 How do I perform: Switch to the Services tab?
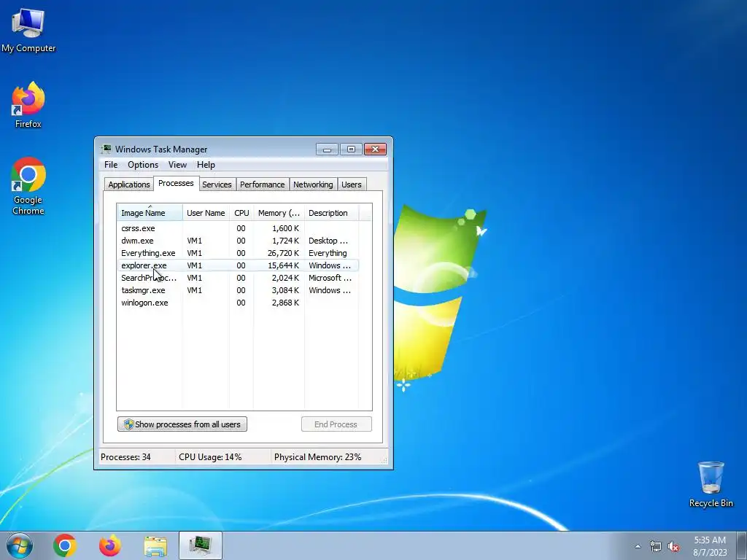pyautogui.click(x=217, y=184)
